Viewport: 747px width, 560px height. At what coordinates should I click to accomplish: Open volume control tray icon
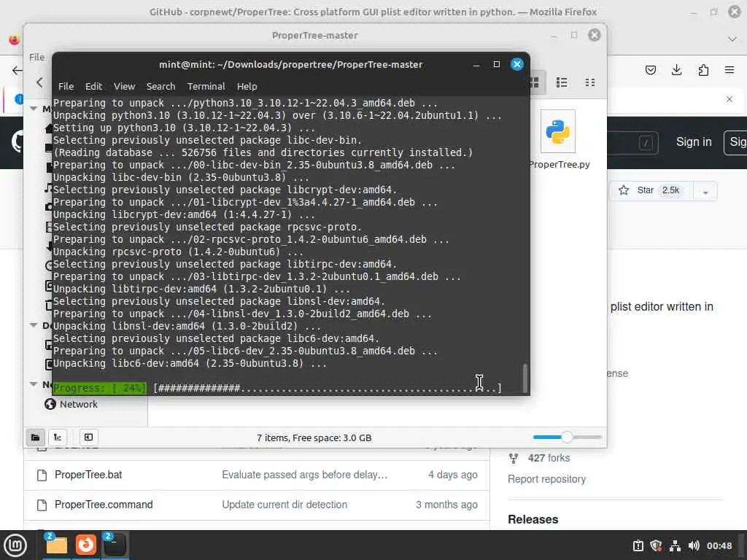tap(694, 545)
